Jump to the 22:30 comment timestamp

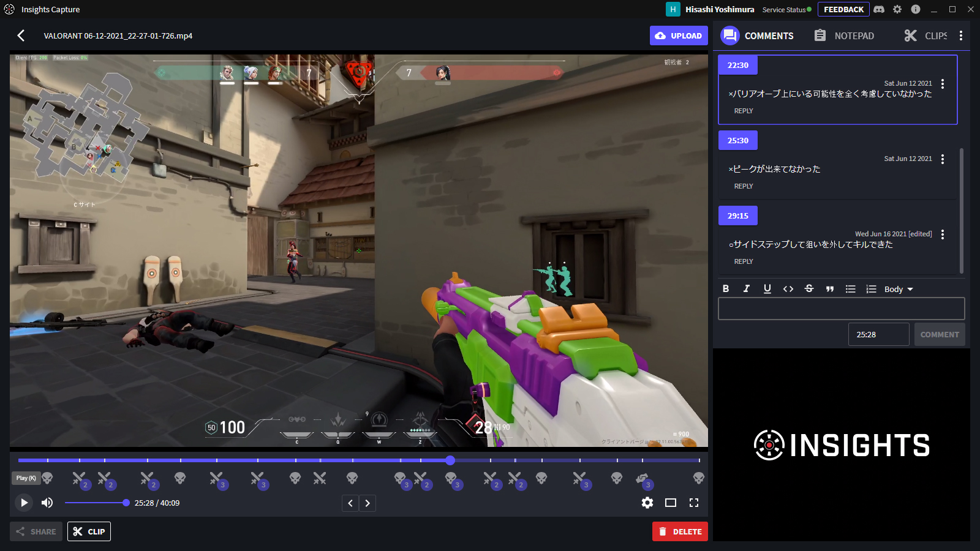pyautogui.click(x=738, y=65)
